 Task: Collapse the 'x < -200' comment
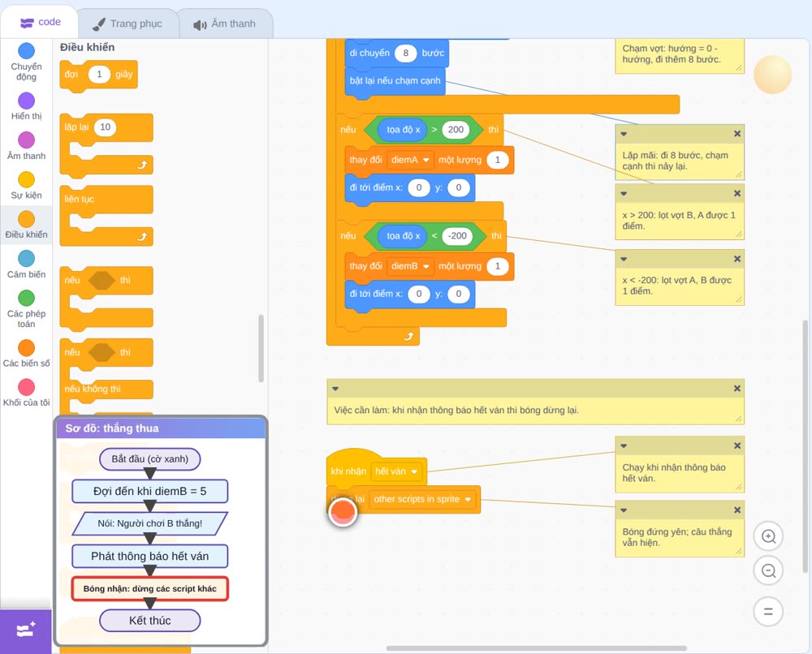(624, 259)
